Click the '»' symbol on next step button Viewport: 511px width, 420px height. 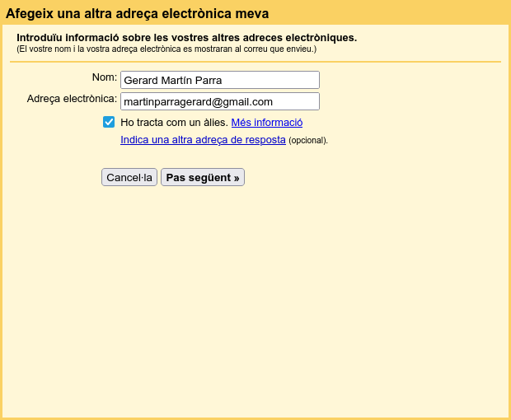pyautogui.click(x=236, y=177)
